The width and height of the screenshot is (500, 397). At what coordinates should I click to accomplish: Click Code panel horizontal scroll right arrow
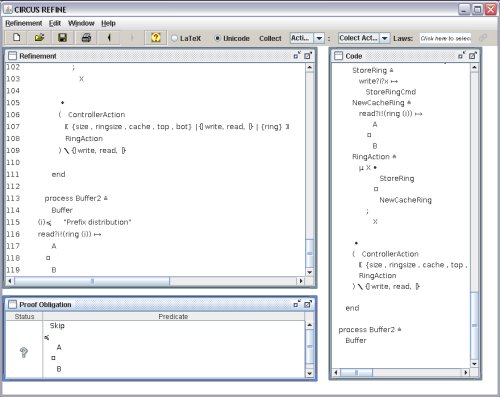pyautogui.click(x=466, y=372)
